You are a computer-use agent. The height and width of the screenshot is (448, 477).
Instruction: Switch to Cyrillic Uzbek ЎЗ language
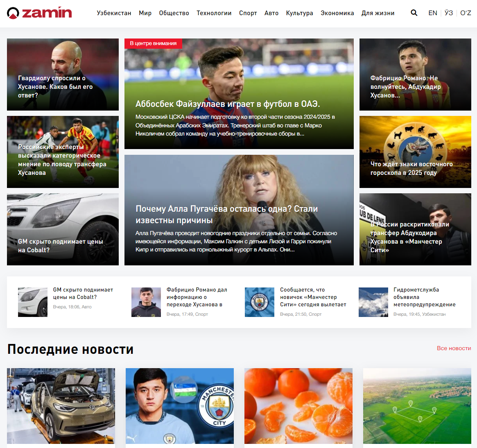[x=449, y=13]
